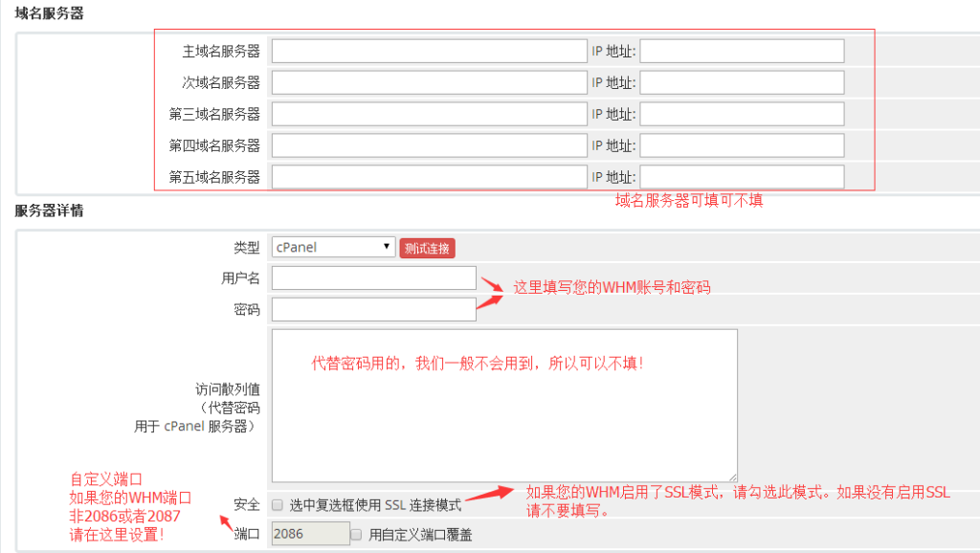Click the IP 地址 field for 第四域名服务器
This screenshot has width=980, height=553.
coord(742,145)
